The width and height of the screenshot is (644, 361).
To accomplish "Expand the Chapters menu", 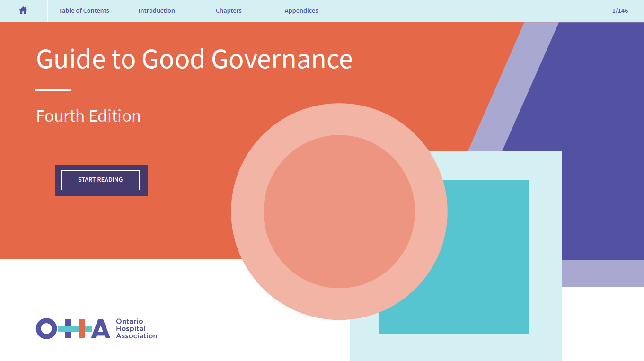I will tap(229, 10).
